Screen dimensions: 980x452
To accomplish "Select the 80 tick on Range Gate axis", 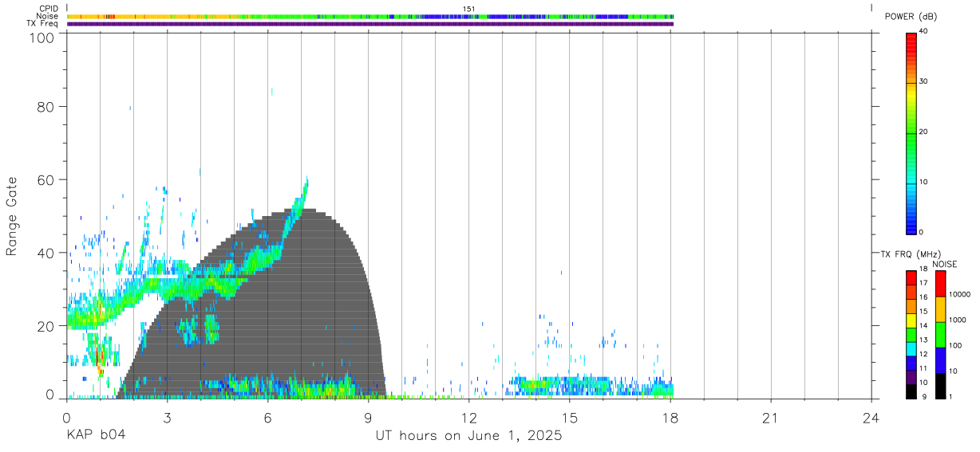I will point(45,107).
